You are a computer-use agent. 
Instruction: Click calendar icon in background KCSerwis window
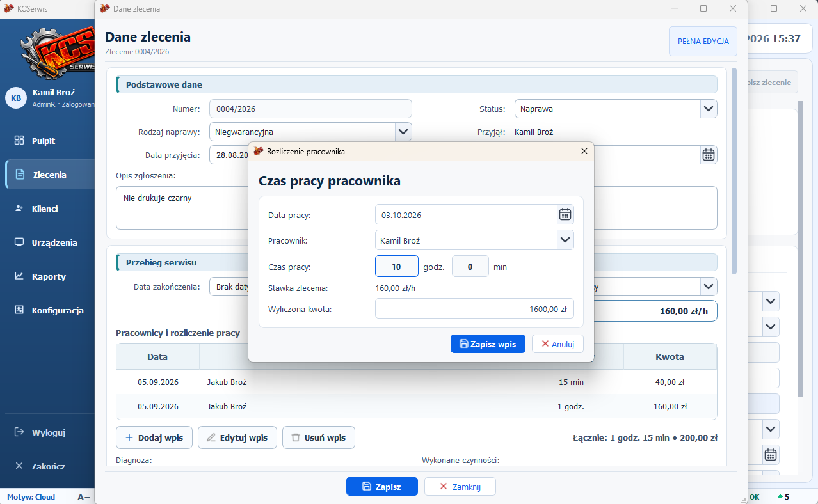click(x=771, y=455)
